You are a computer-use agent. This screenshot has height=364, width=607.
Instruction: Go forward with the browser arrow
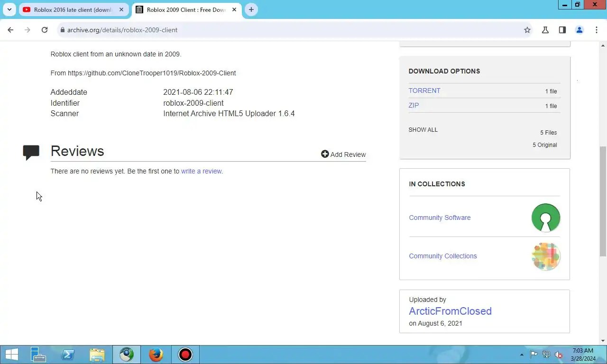coord(28,30)
